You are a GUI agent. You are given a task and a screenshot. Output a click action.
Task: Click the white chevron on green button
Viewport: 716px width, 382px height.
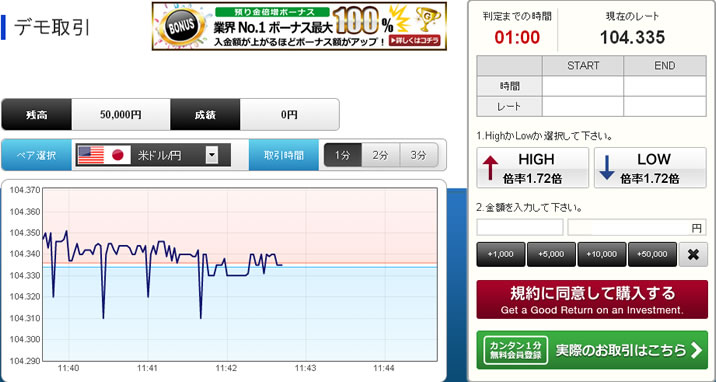[696, 350]
